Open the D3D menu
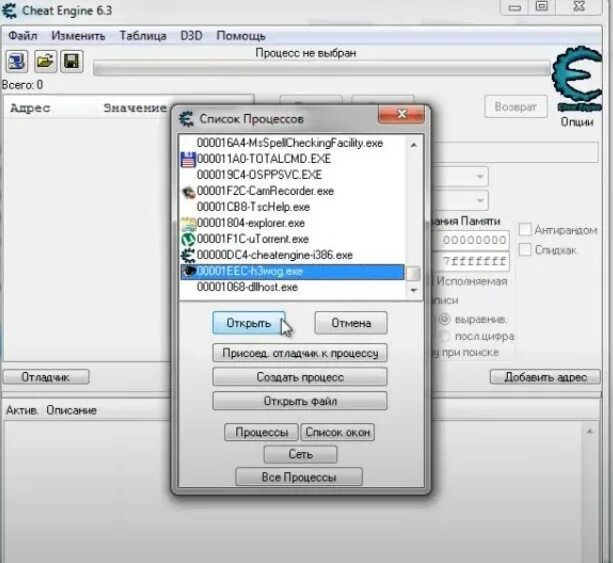 [x=191, y=36]
